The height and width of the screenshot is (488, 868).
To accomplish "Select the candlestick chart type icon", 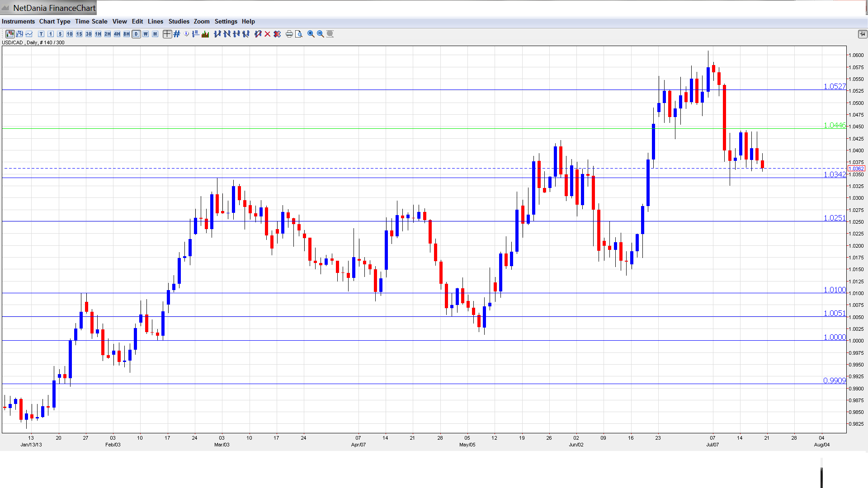I will [10, 34].
